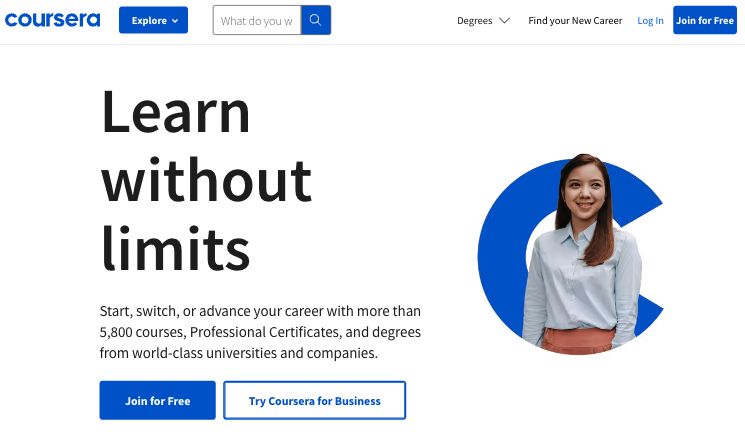
Task: Expand the Degrees menu
Action: click(483, 20)
